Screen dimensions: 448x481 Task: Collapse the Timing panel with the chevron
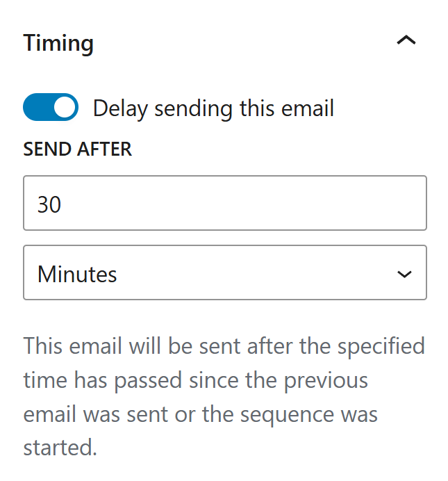[x=406, y=41]
